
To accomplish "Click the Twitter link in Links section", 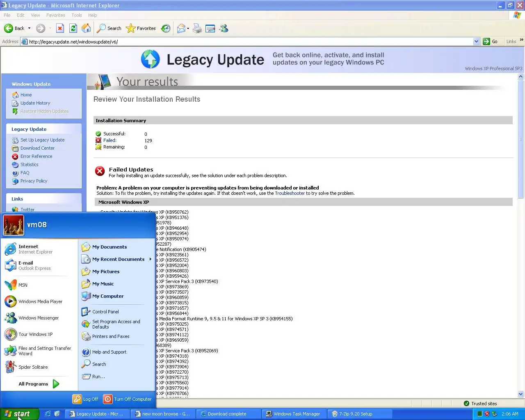I will [x=27, y=210].
